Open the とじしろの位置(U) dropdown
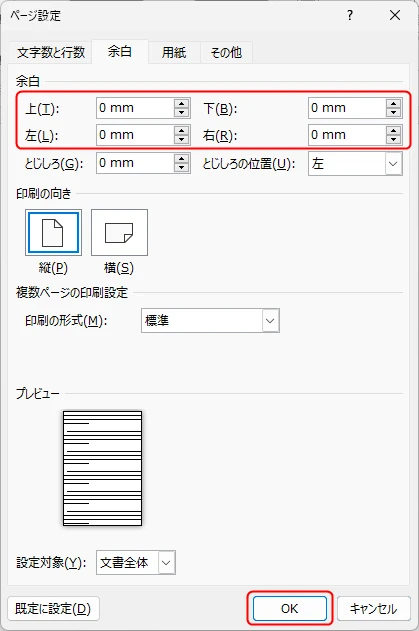The image size is (419, 631). (x=355, y=164)
